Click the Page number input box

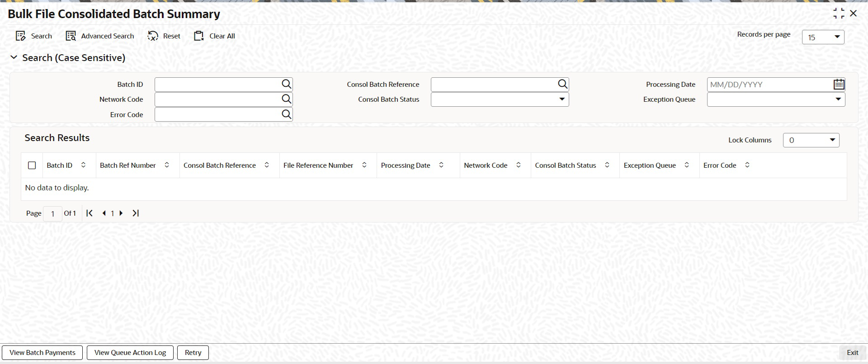tap(53, 213)
